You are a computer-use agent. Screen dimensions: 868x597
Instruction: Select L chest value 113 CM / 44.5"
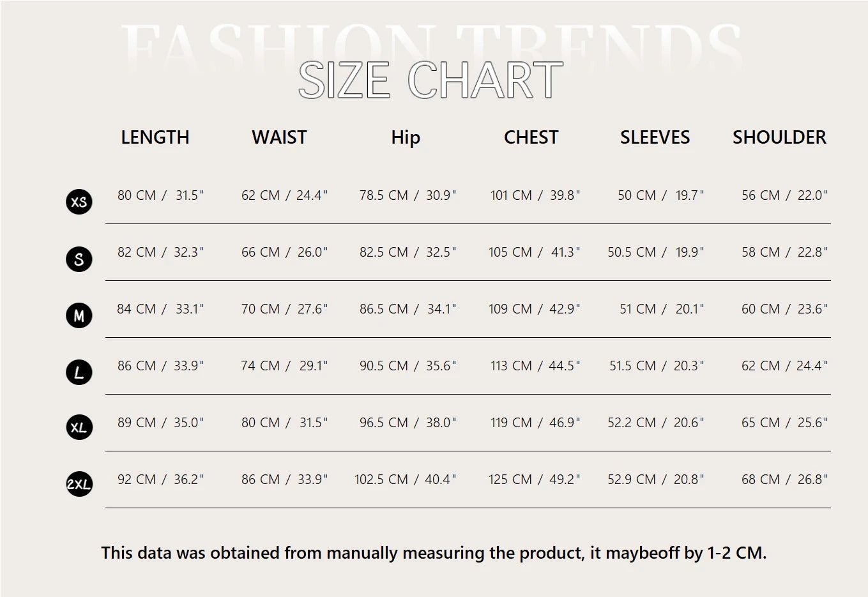535,366
